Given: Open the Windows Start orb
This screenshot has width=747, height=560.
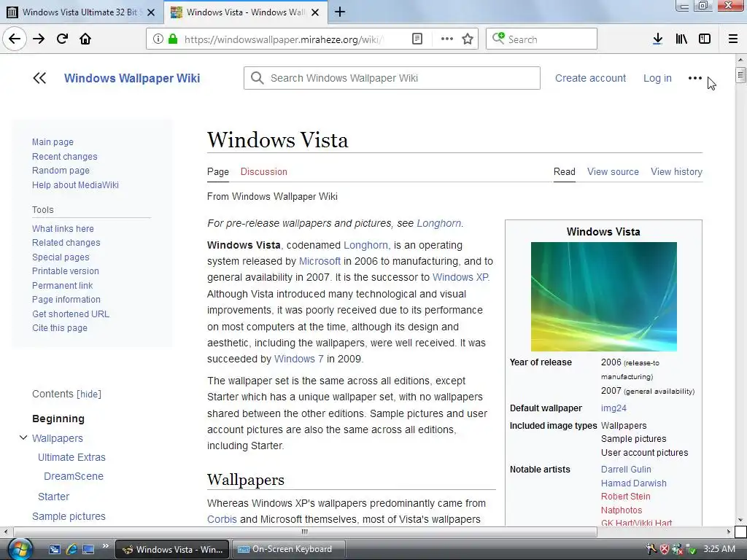Looking at the screenshot, I should (20, 549).
